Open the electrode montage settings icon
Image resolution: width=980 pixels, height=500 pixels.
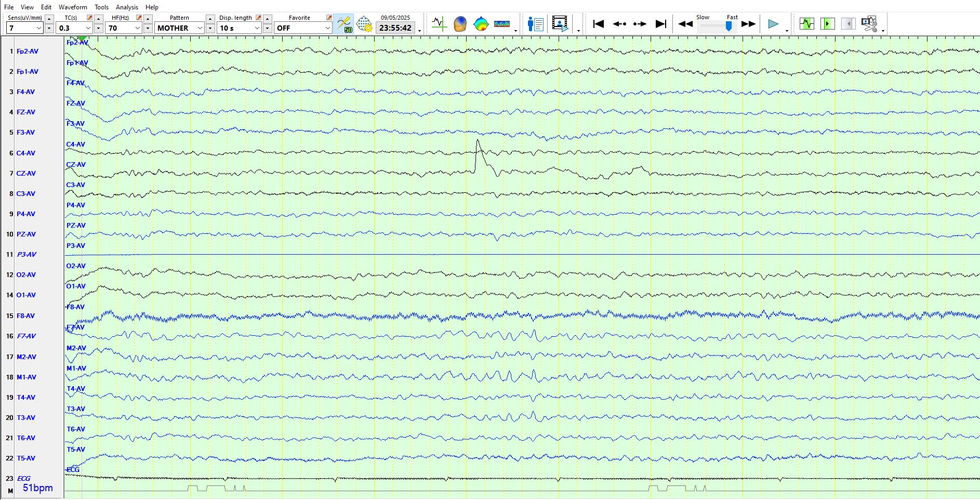click(365, 24)
